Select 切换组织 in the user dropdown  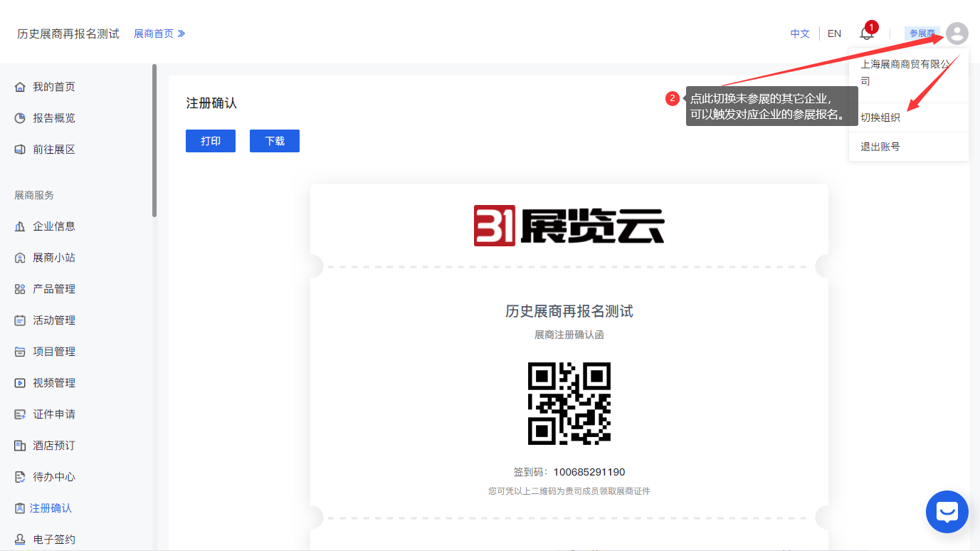coord(880,117)
